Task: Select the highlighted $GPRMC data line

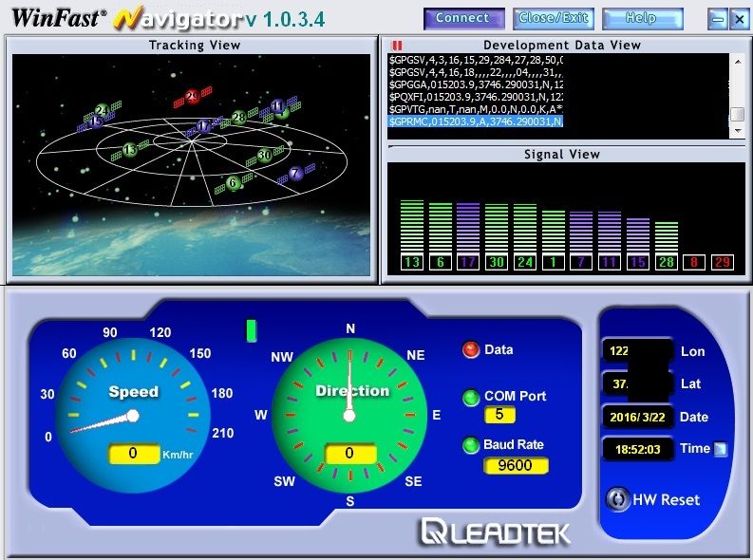Action: (x=476, y=121)
